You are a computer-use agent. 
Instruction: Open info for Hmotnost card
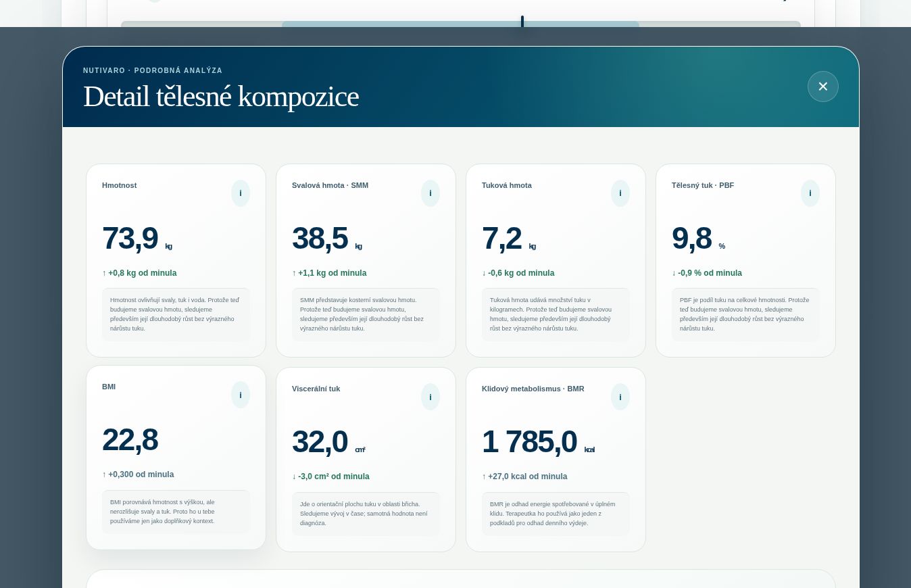pyautogui.click(x=241, y=193)
